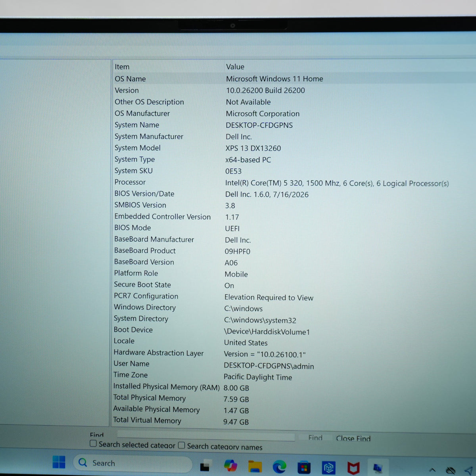Select the value 'Elevation Required to View'
The width and height of the screenshot is (476, 476).
pos(269,297)
